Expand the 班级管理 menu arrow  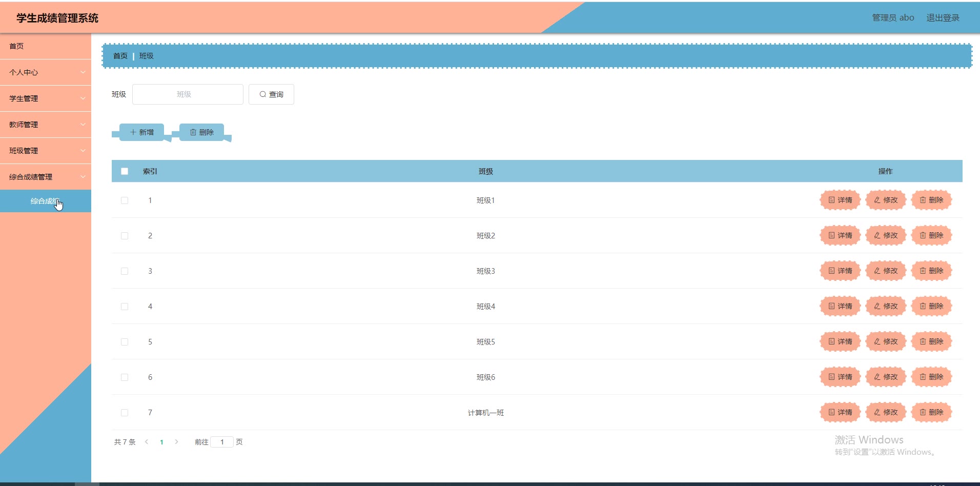pos(83,151)
